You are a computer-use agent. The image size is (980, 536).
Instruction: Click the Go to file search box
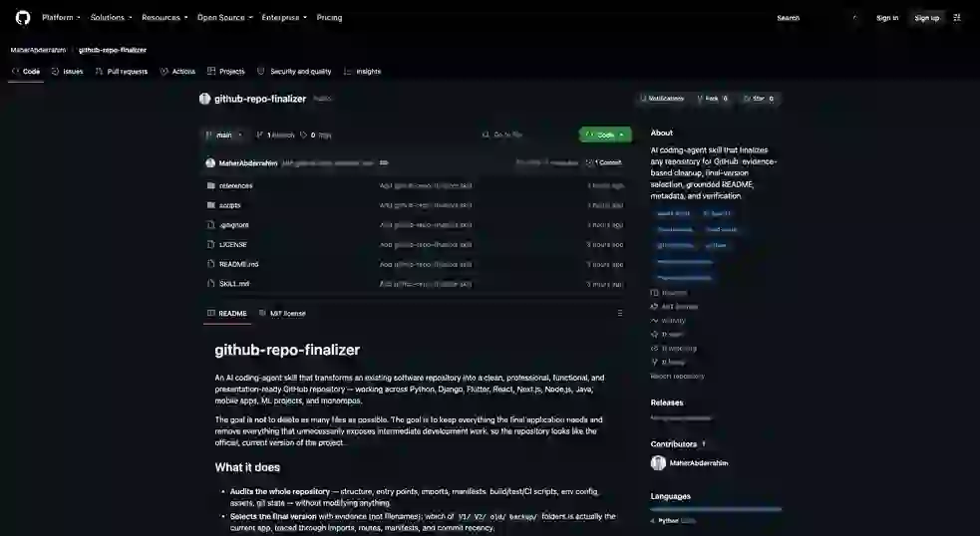525,134
